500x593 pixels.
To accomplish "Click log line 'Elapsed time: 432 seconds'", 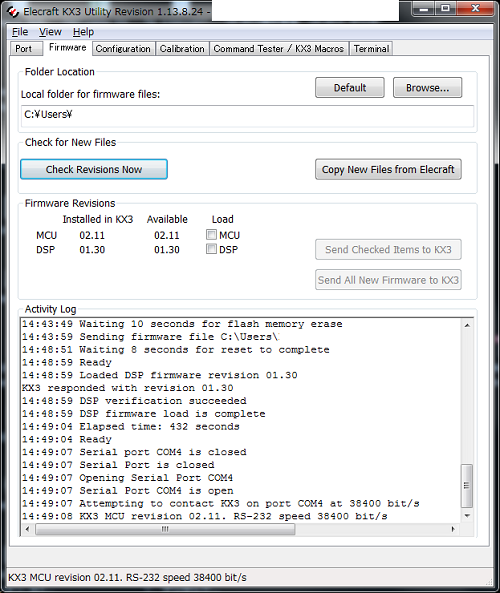I will coord(131,427).
